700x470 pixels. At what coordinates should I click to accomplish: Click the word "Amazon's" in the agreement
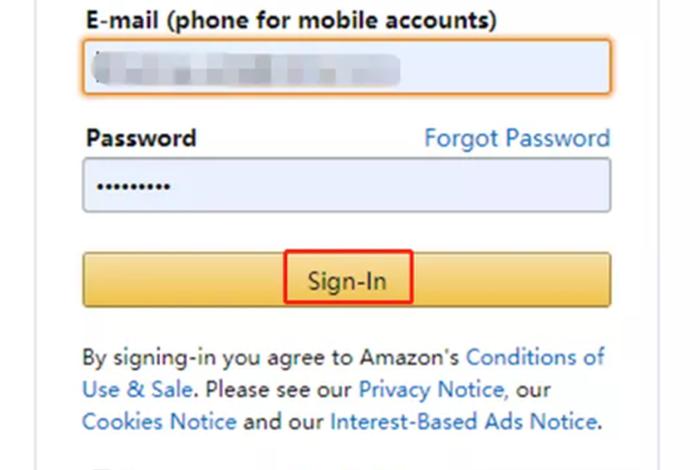410,356
